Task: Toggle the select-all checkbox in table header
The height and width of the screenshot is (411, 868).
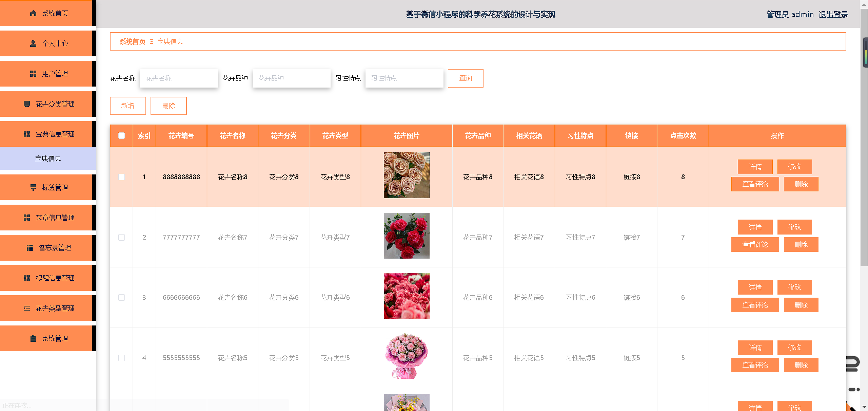Action: [x=121, y=136]
